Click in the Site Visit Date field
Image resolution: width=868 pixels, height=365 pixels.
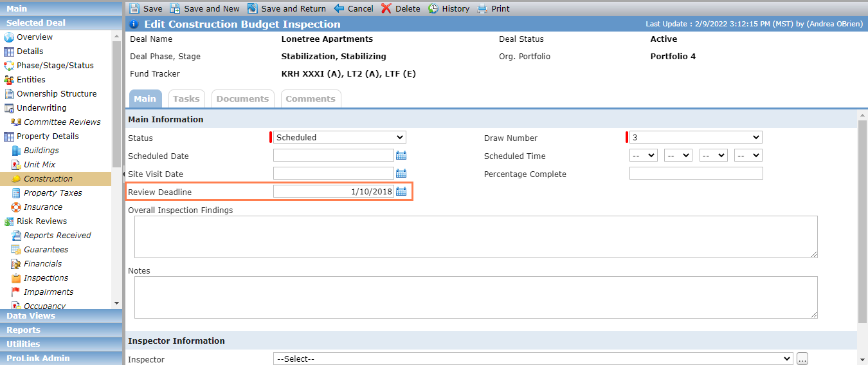pyautogui.click(x=334, y=173)
